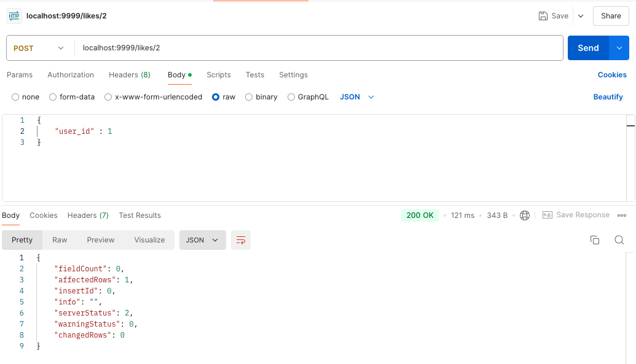636x364 pixels.
Task: Open the network globe icon in response bar
Action: (x=524, y=215)
